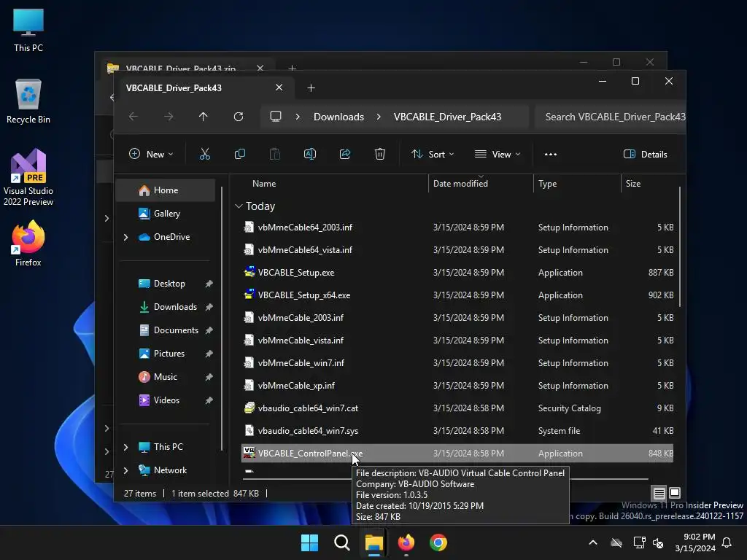This screenshot has height=560, width=747.
Task: Launch Chrome from the taskbar
Action: pyautogui.click(x=438, y=542)
